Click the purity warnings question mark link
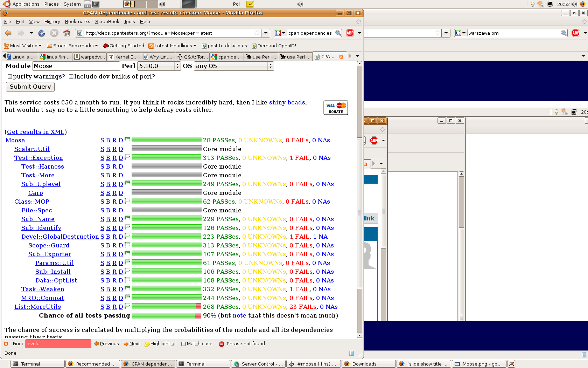The image size is (588, 368). tap(63, 76)
